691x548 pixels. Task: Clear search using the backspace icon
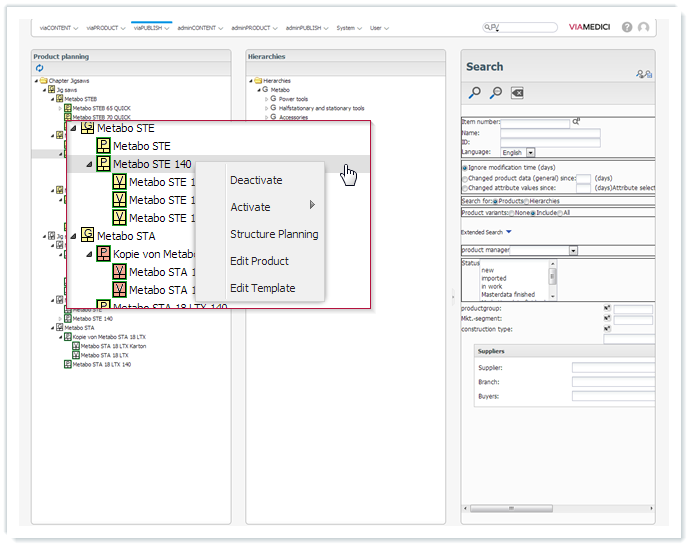click(x=516, y=93)
